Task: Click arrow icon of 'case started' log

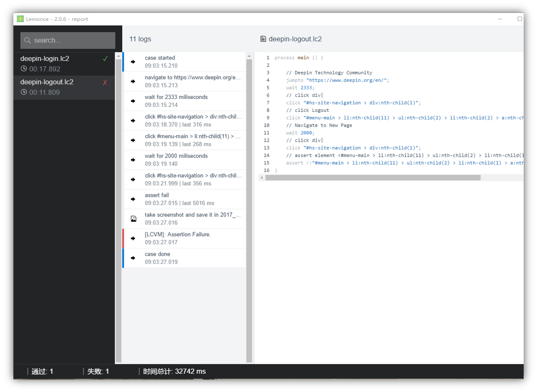Action: point(133,62)
